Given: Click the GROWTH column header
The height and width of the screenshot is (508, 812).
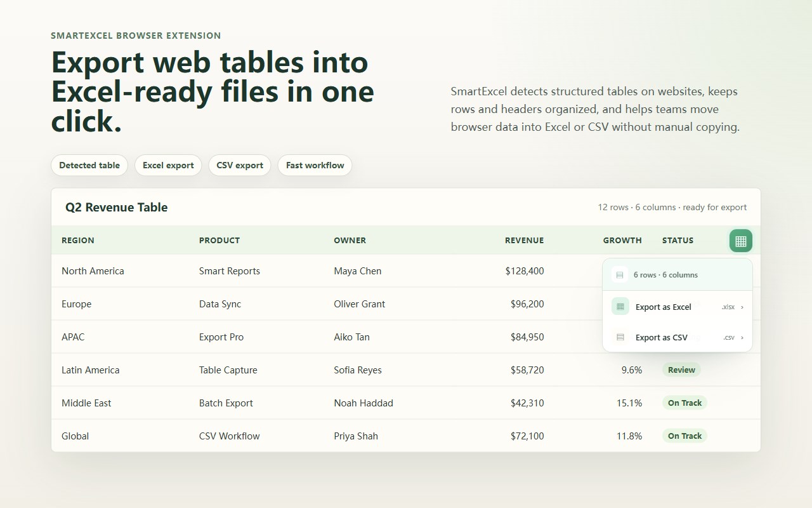Looking at the screenshot, I should (x=622, y=241).
